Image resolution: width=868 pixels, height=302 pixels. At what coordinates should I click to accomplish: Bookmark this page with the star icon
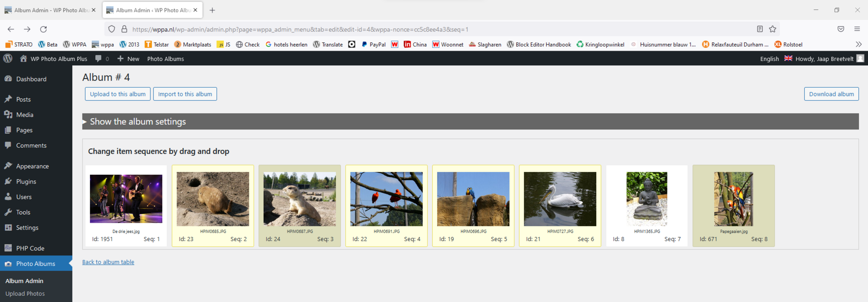point(772,29)
